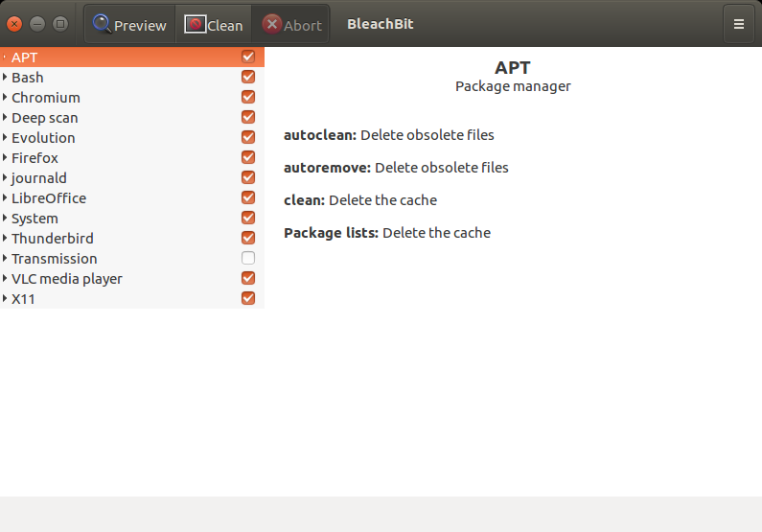The height and width of the screenshot is (532, 762).
Task: Expand the X11 tree node arrow
Action: (x=5, y=298)
